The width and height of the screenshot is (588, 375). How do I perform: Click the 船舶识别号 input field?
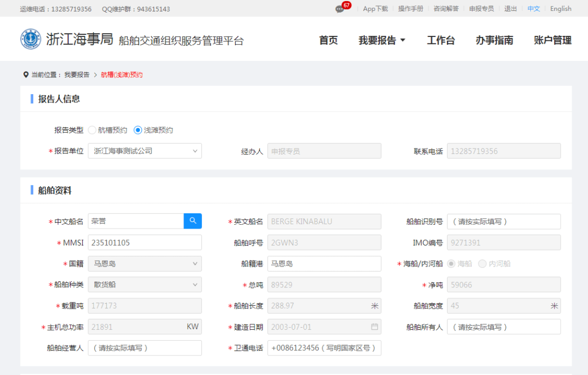(504, 221)
